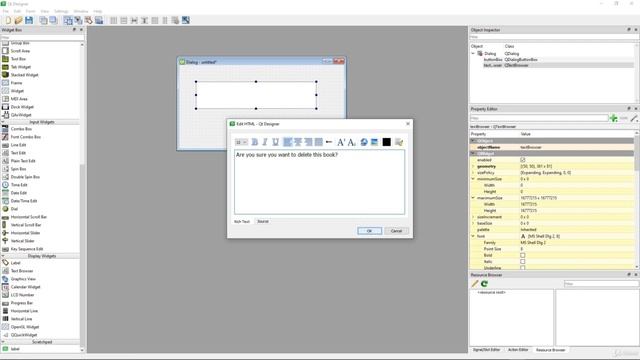640x360 pixels.
Task: Click the Adjust Size toolbar icon
Action: (186, 20)
